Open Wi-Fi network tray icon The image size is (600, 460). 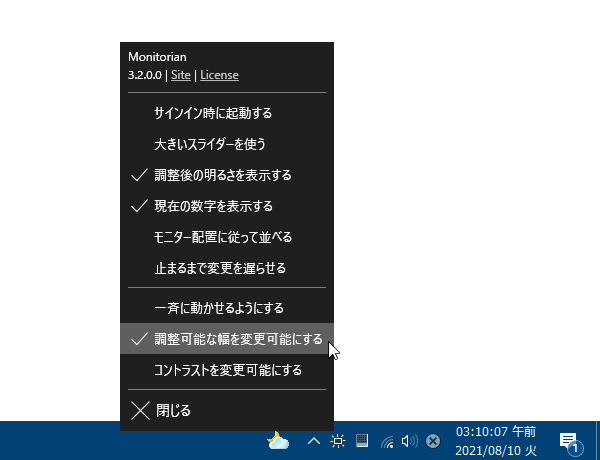pos(387,442)
